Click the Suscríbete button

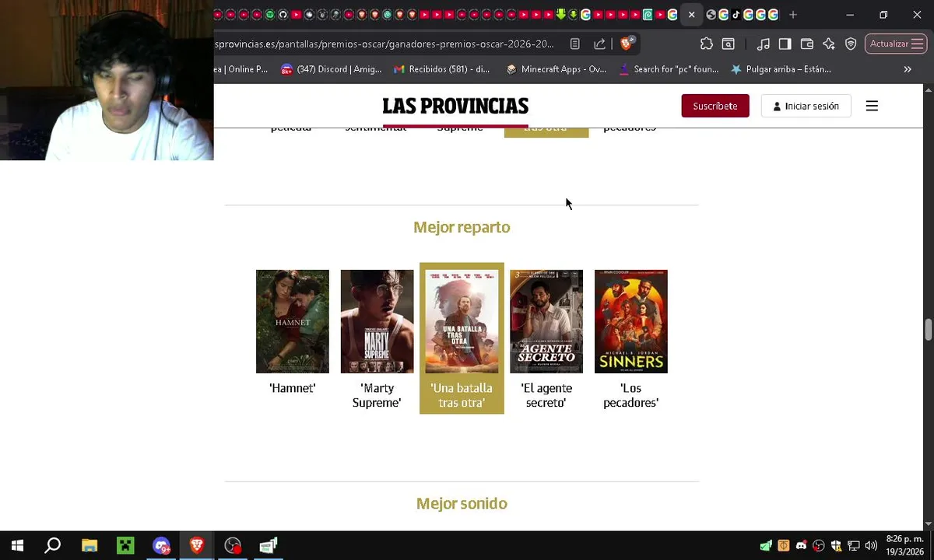click(715, 106)
